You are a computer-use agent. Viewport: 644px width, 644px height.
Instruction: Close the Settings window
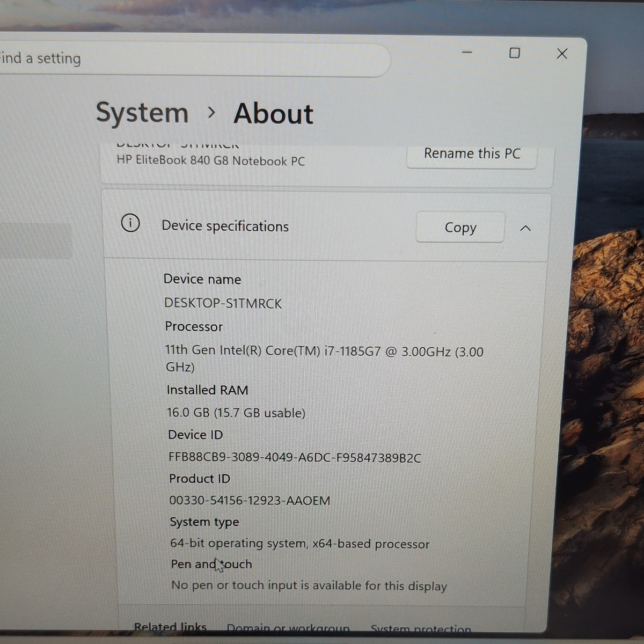pos(562,54)
